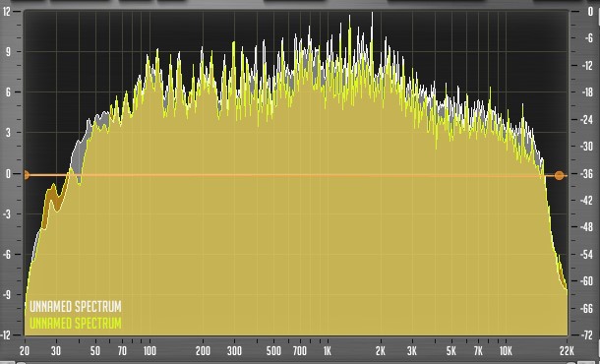Click the 7K frequency axis label
600x364 pixels.
478,351
